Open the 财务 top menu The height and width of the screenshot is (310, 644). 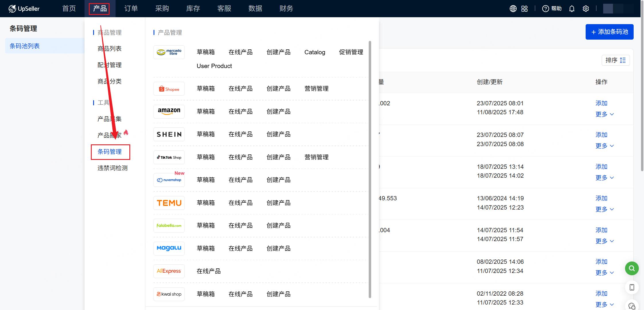(286, 9)
